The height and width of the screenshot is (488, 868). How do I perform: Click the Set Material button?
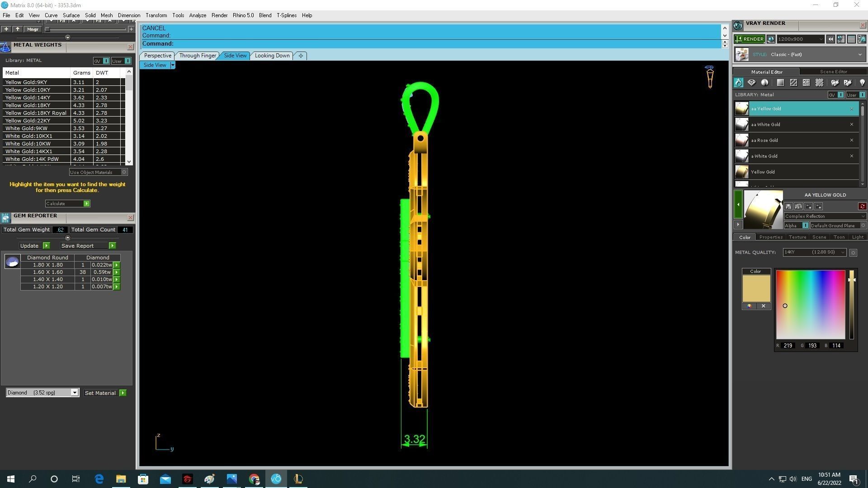pyautogui.click(x=105, y=393)
